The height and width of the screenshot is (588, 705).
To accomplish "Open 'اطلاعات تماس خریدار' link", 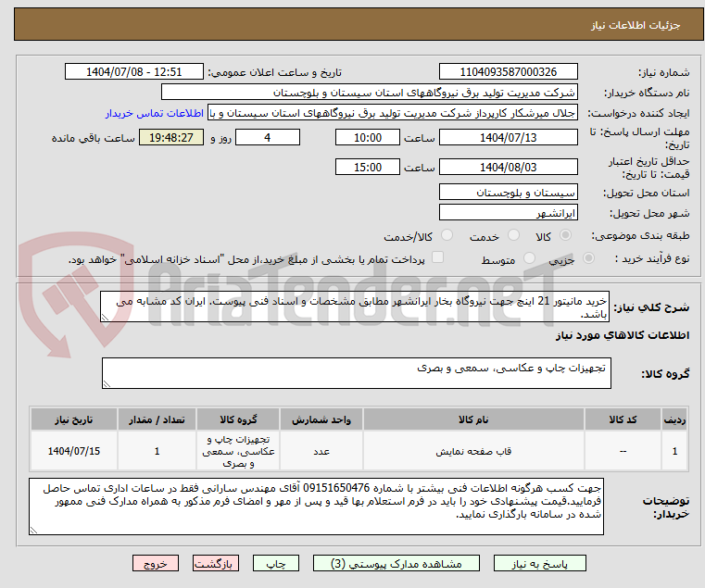I will click(155, 113).
